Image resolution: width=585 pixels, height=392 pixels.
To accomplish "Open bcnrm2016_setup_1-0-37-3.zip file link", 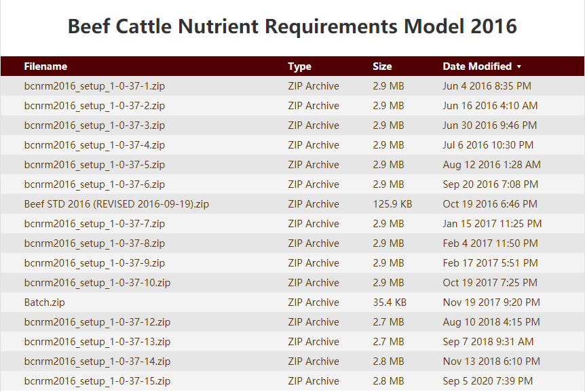I will [x=94, y=125].
